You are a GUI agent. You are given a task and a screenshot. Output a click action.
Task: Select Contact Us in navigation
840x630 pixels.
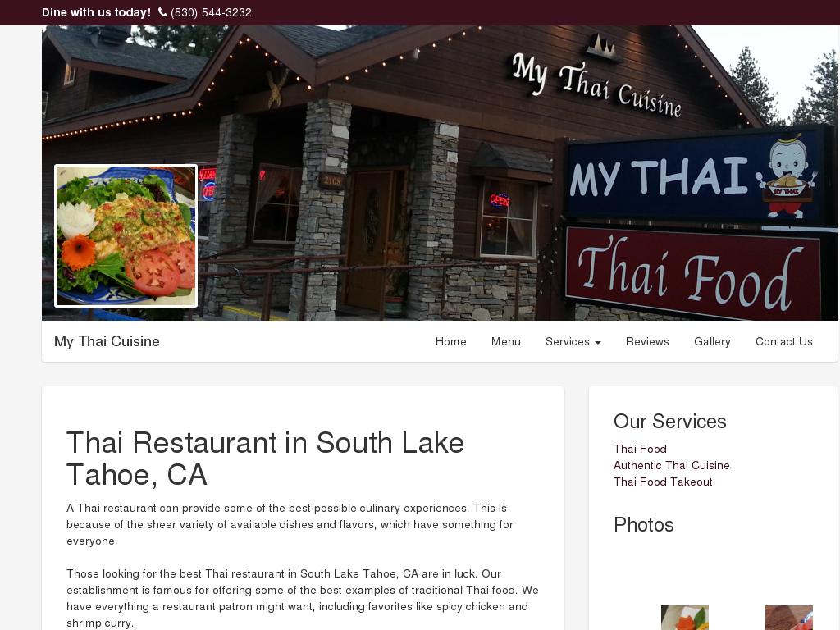[783, 341]
